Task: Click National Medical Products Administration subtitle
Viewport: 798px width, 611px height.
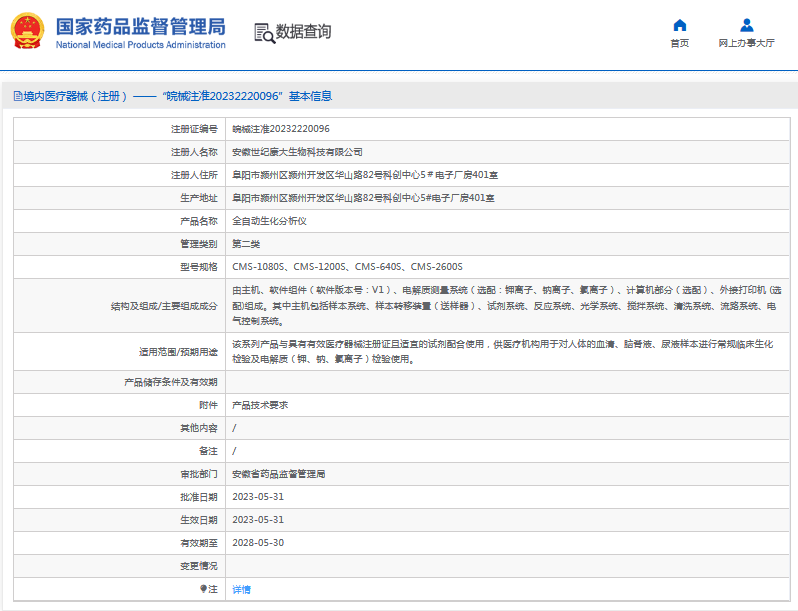Action: point(140,45)
